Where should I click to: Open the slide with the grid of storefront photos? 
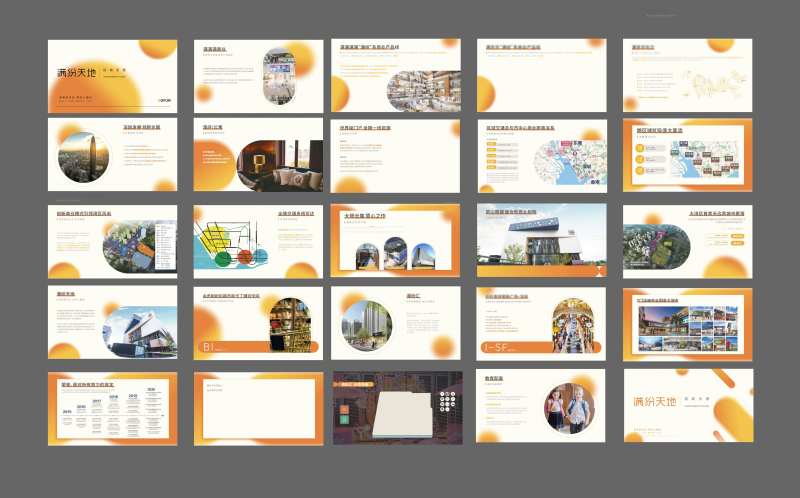coord(687,324)
